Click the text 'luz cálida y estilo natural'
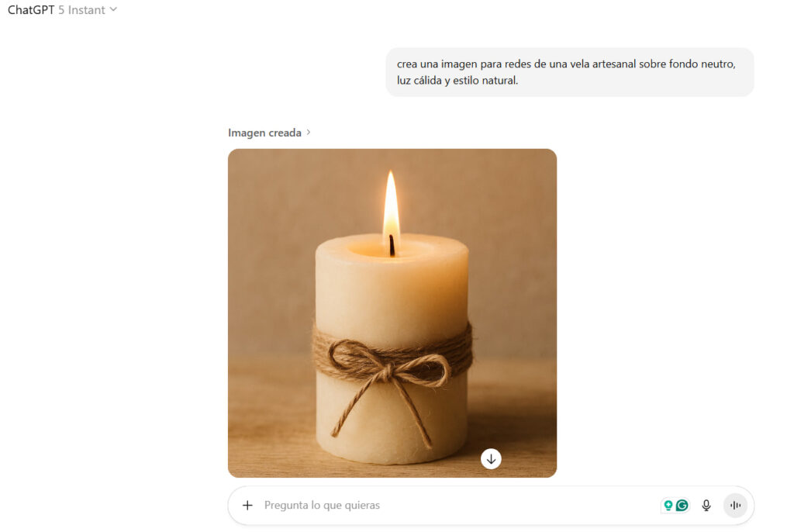794x532 pixels. click(457, 80)
